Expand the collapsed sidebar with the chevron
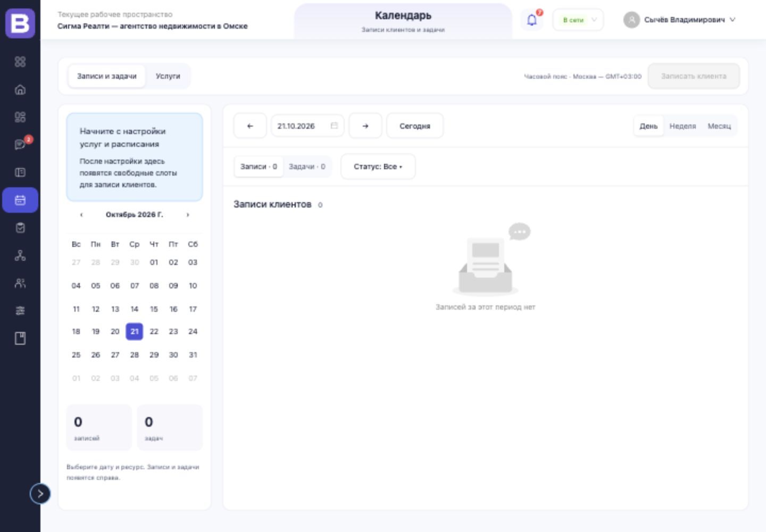Screen dimensions: 766x532 coord(40,494)
